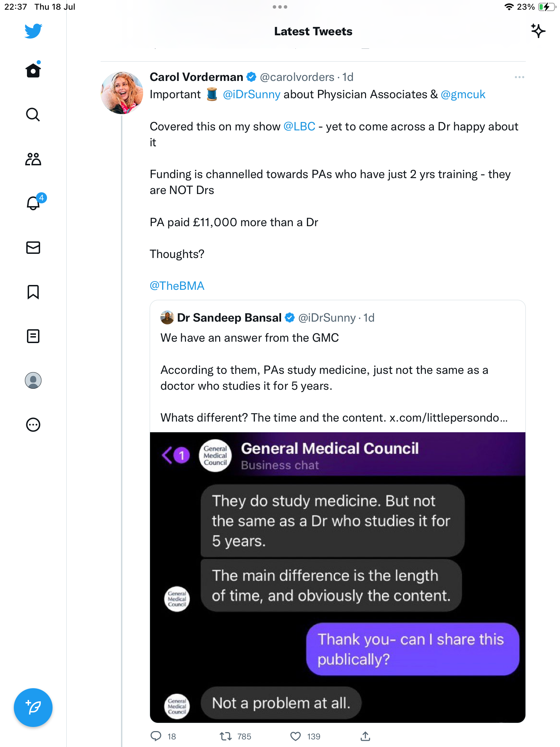Viewport: 560px width, 747px height.
Task: View Carol Vorderman's profile picture
Action: point(122,93)
